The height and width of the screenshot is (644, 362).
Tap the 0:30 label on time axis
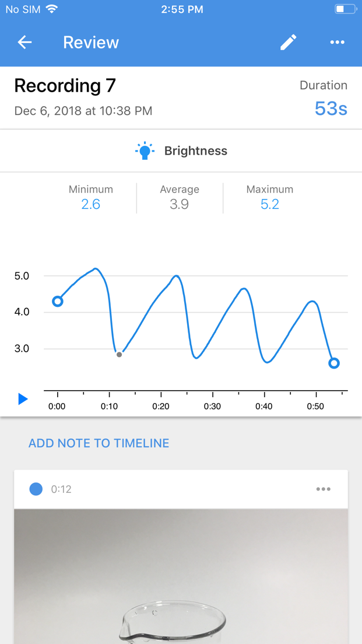point(212,407)
